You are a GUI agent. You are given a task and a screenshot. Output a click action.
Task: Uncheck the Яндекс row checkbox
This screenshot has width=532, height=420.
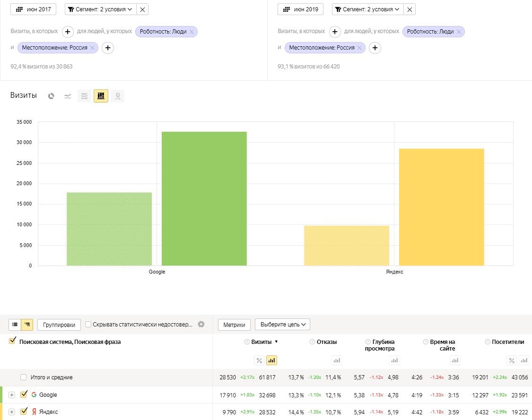(24, 411)
